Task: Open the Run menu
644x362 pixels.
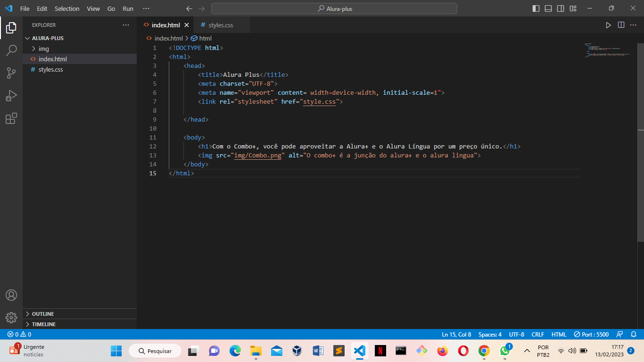Action: click(128, 8)
